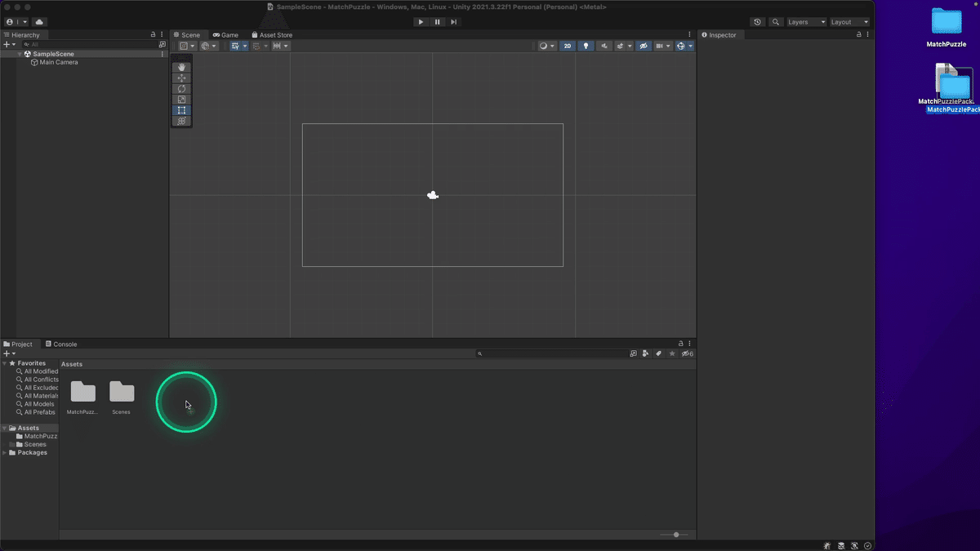980x551 pixels.
Task: Adjust the Project icon size slider
Action: coord(675,535)
